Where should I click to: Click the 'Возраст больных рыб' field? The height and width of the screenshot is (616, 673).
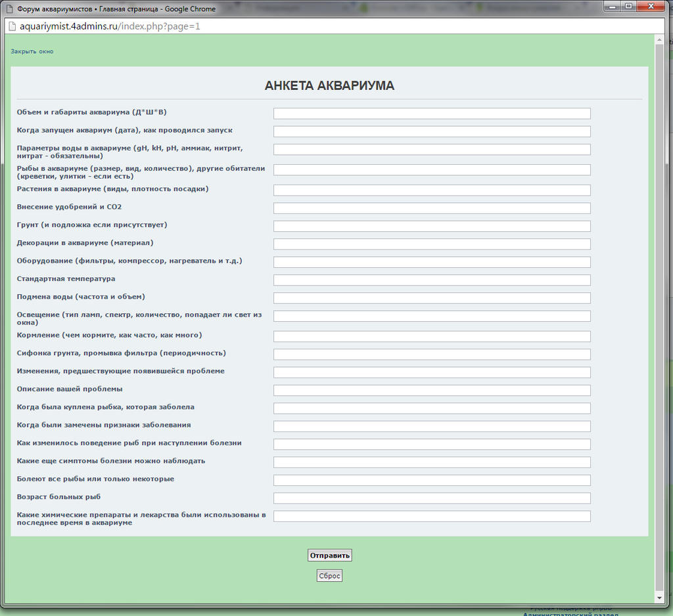(431, 498)
